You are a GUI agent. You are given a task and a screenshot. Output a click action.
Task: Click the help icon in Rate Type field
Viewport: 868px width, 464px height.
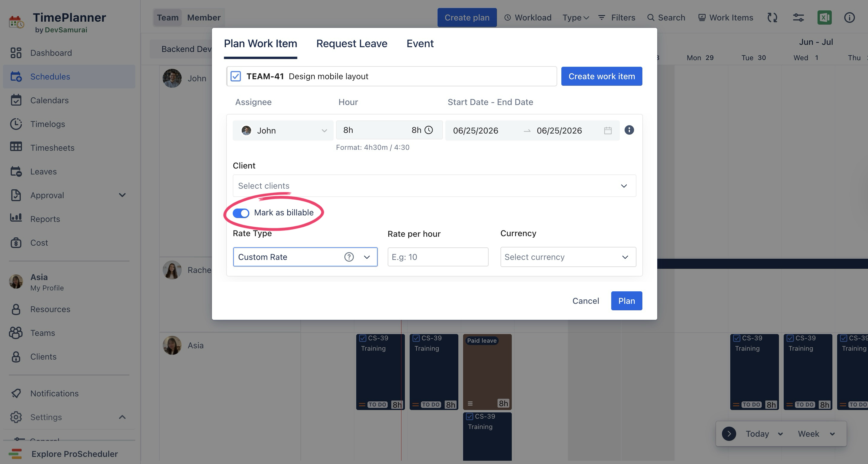click(349, 257)
